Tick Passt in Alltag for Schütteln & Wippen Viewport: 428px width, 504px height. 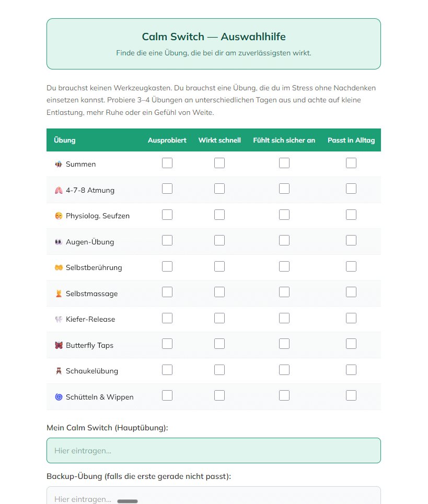(x=351, y=395)
